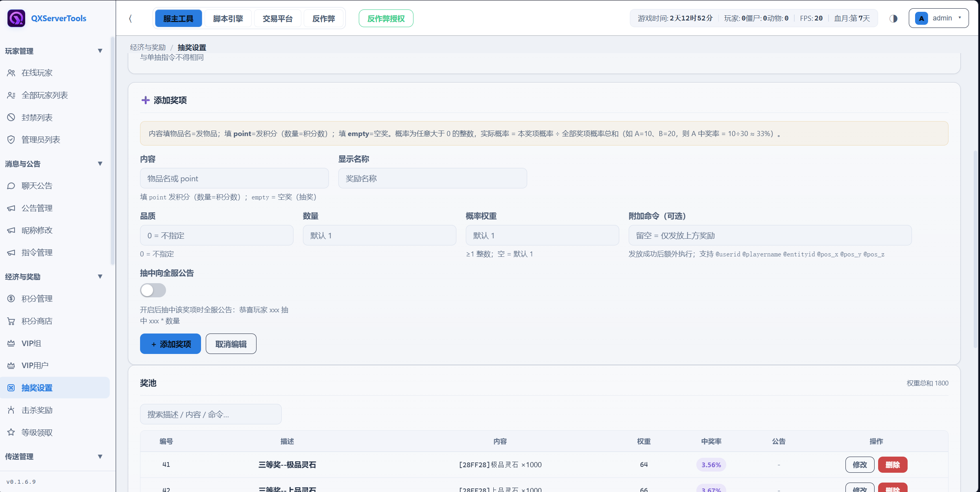This screenshot has width=980, height=492.
Task: Open 昵称修改 megaphone icon
Action: click(11, 230)
